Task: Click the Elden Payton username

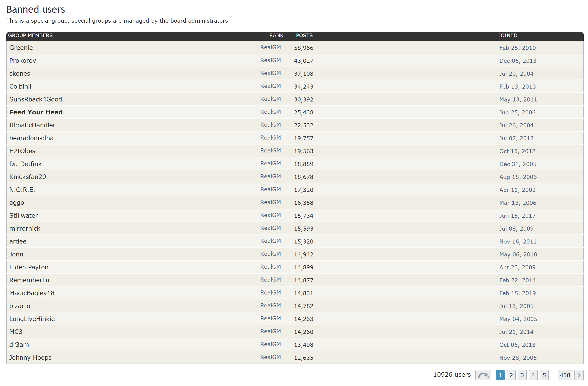Action: (29, 267)
